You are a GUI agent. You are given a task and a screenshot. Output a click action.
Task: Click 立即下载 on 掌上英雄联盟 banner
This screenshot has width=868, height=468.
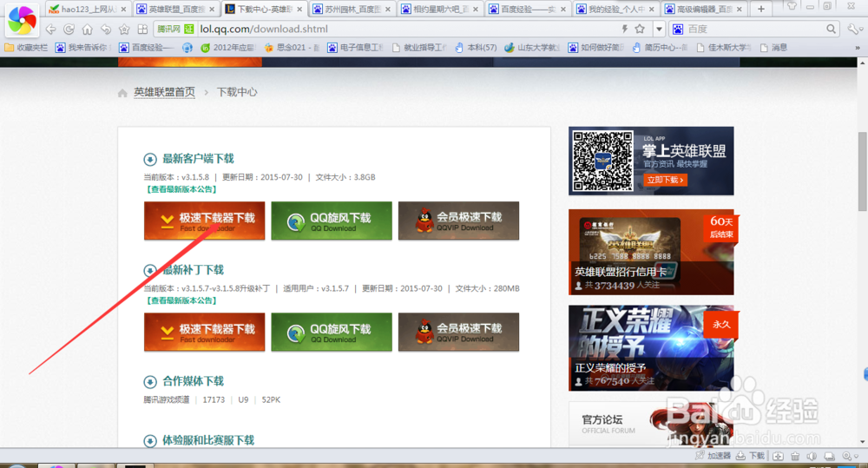(x=666, y=180)
